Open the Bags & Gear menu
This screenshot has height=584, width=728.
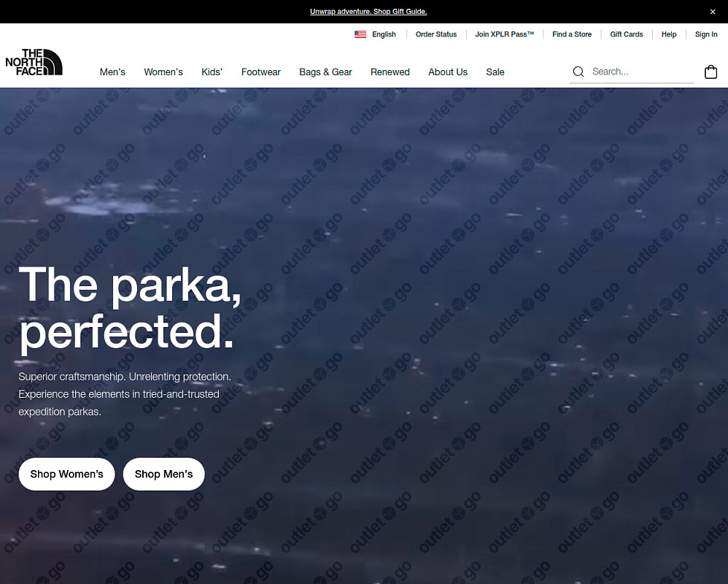point(325,72)
